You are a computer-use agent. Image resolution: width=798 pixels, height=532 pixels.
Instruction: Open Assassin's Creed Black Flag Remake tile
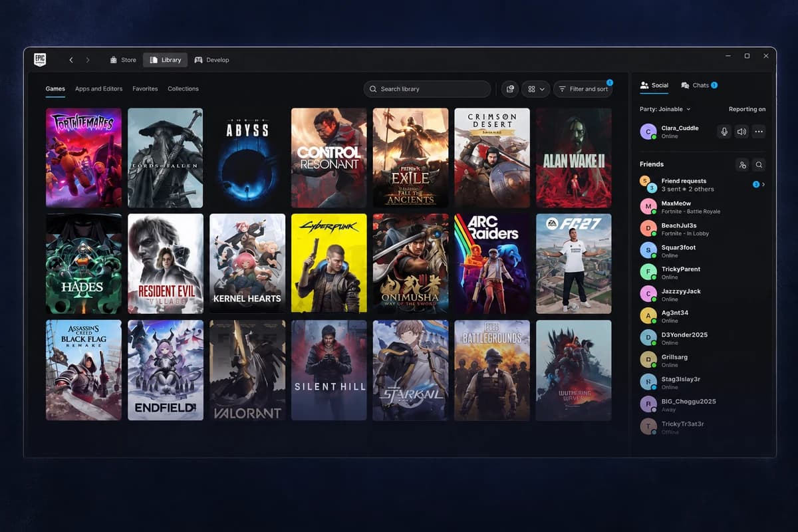(84, 370)
